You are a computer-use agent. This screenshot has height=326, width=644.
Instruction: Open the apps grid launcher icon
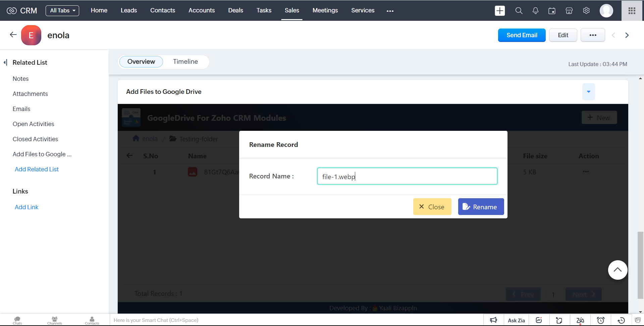tap(632, 11)
